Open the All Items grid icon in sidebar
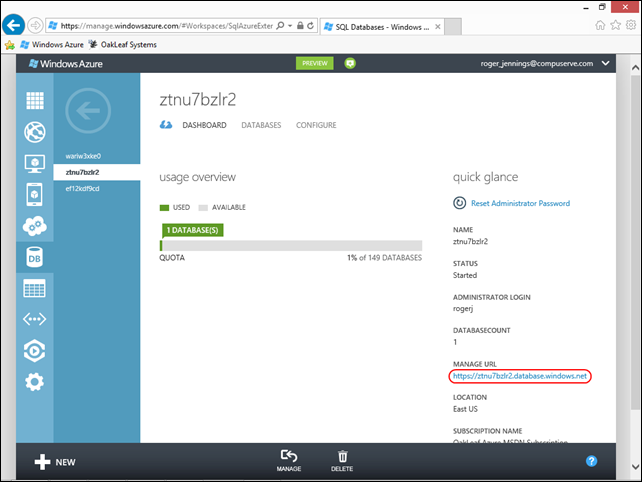Viewport: 642px width, 482px height. coord(35,100)
